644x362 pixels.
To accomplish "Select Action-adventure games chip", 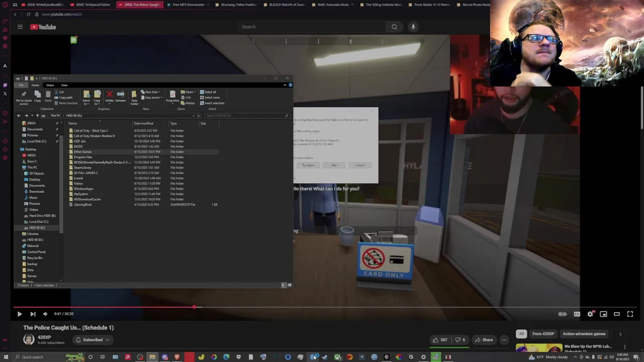I will coord(584,334).
